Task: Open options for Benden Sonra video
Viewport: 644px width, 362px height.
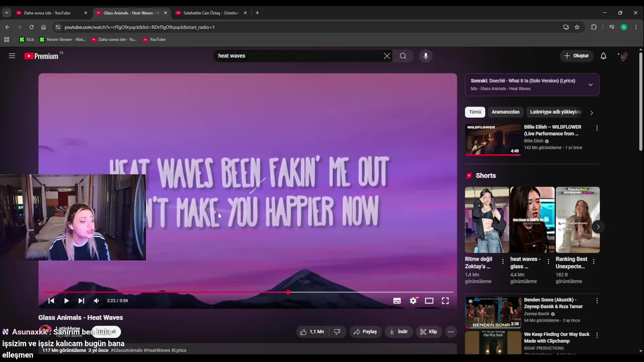Action: click(x=597, y=301)
